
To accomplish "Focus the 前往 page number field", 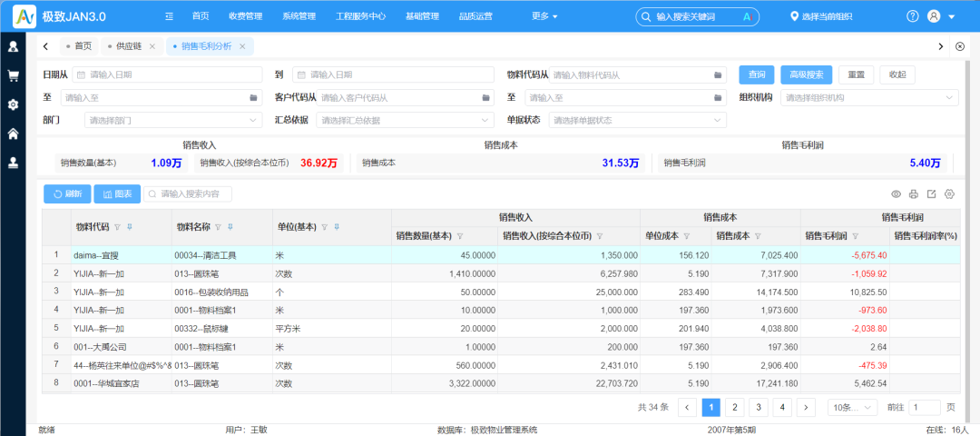I will pos(925,407).
